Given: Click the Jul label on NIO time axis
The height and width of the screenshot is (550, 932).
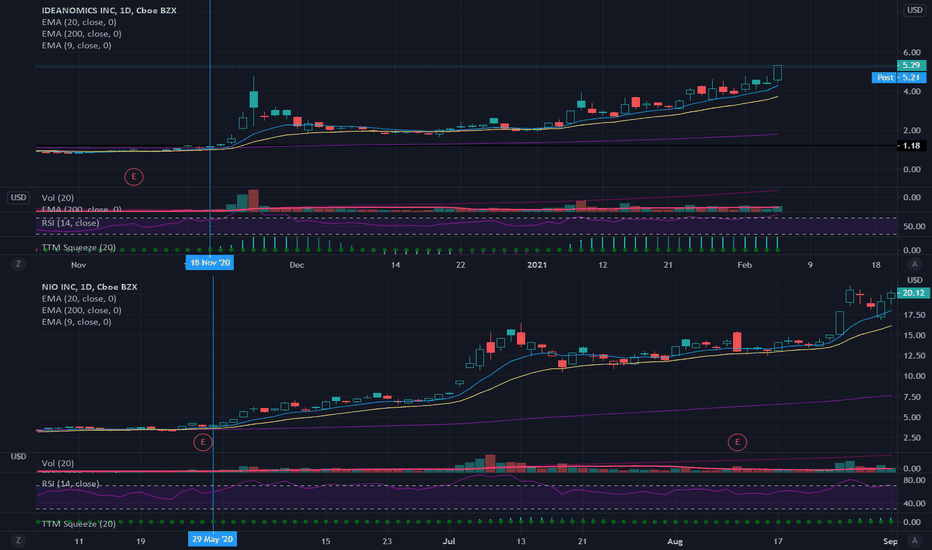Looking at the screenshot, I should click(449, 541).
